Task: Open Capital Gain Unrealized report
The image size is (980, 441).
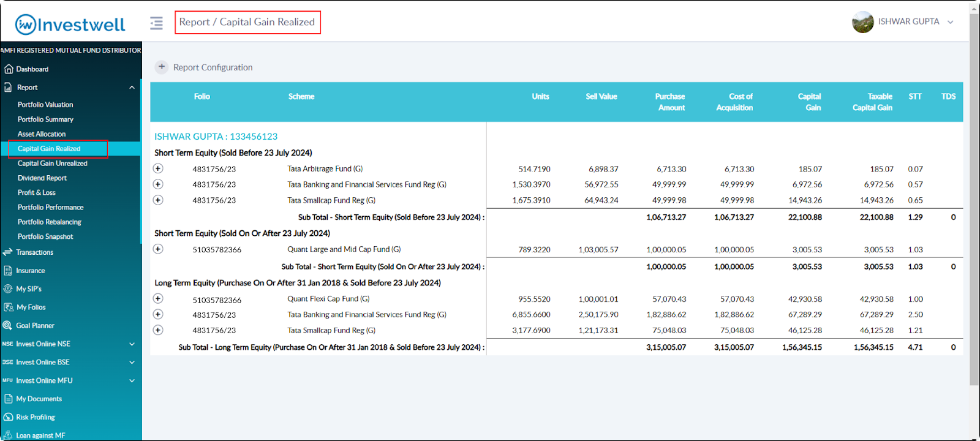Action: (53, 164)
